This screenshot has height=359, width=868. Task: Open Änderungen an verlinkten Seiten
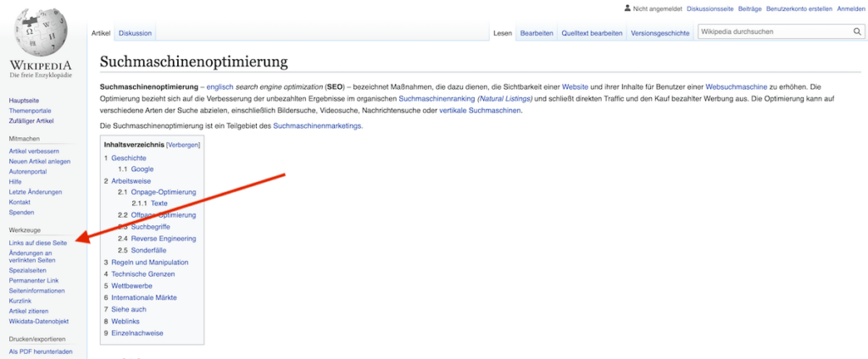[31, 257]
